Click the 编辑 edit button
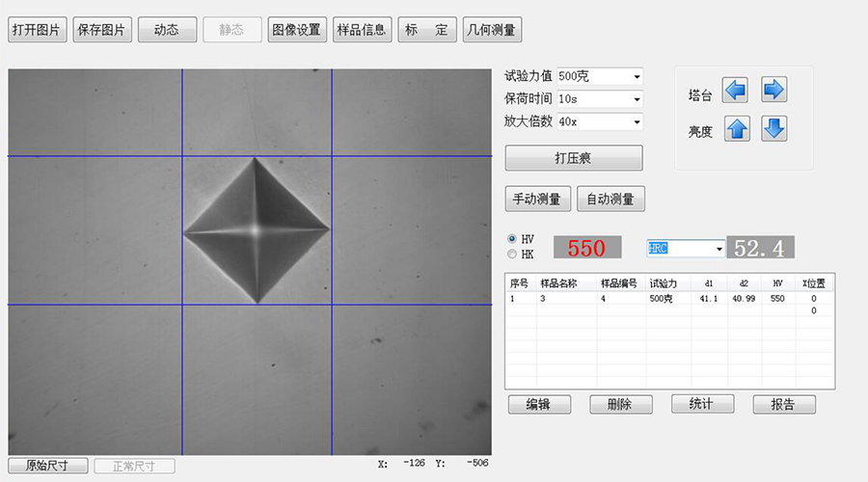The height and width of the screenshot is (482, 868). (x=539, y=404)
